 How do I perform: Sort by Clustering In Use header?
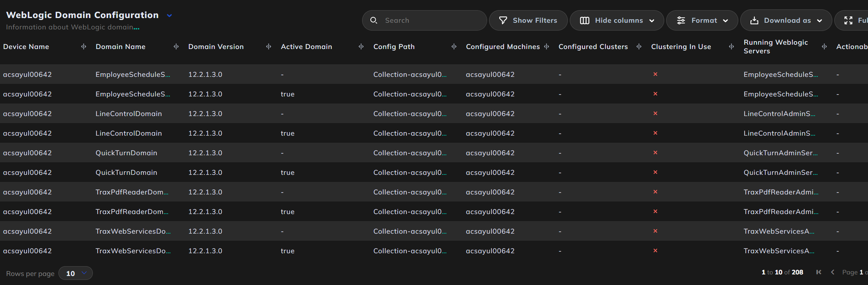pos(681,47)
